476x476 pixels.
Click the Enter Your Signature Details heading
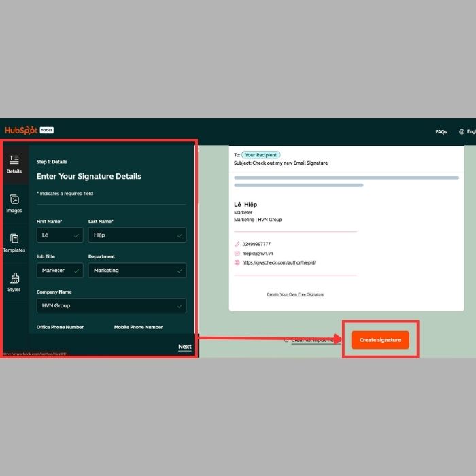89,176
